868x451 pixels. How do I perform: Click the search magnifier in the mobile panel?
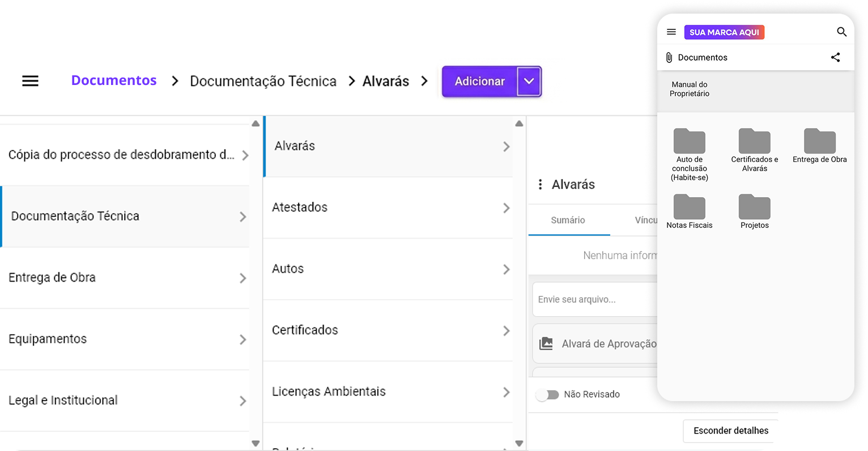[x=841, y=32]
